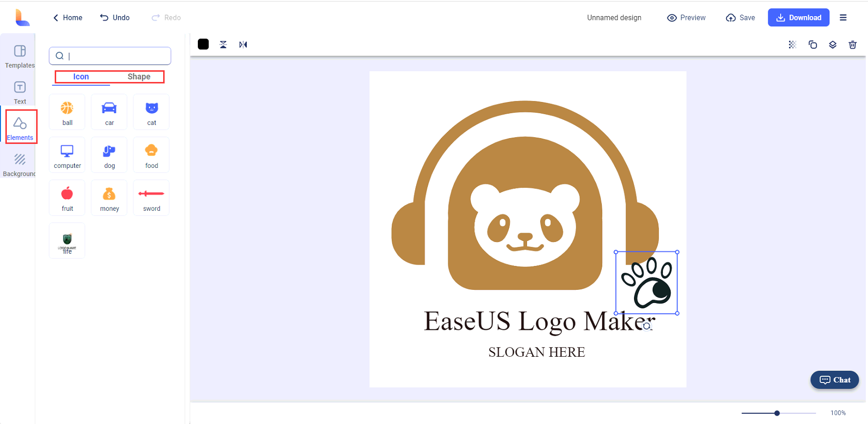The image size is (868, 424).
Task: Select the paw print element
Action: coord(647,283)
